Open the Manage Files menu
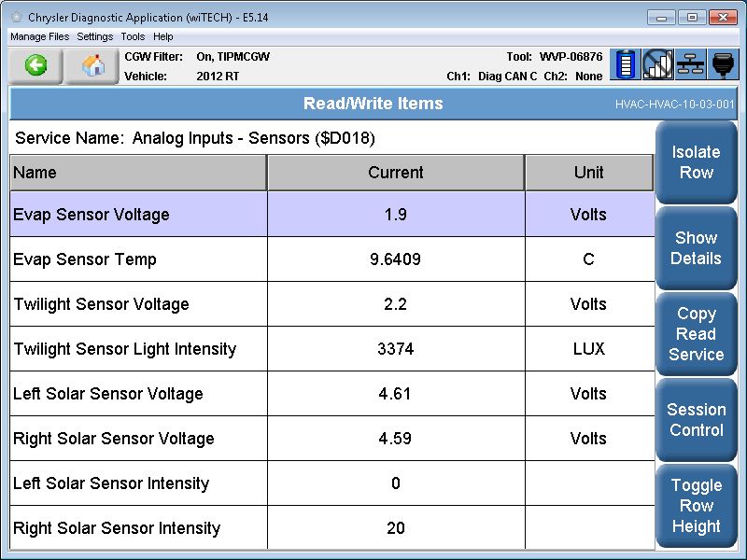747x560 pixels. point(39,36)
